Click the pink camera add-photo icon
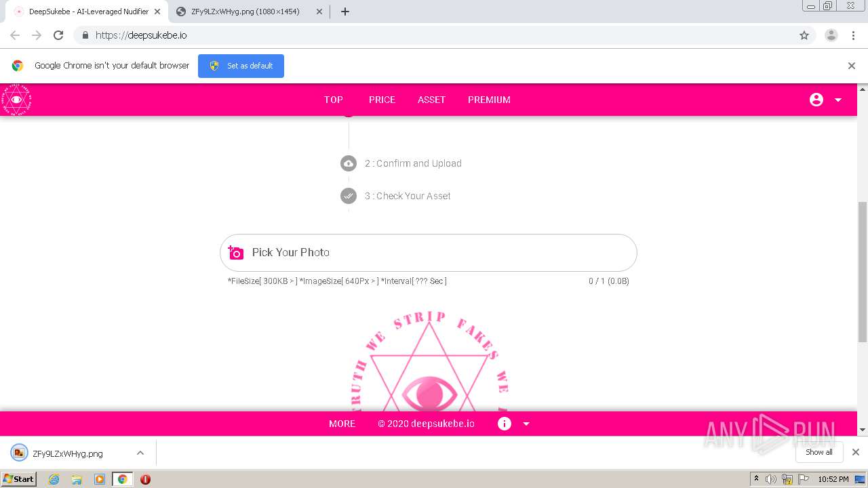The height and width of the screenshot is (488, 868). click(x=236, y=253)
